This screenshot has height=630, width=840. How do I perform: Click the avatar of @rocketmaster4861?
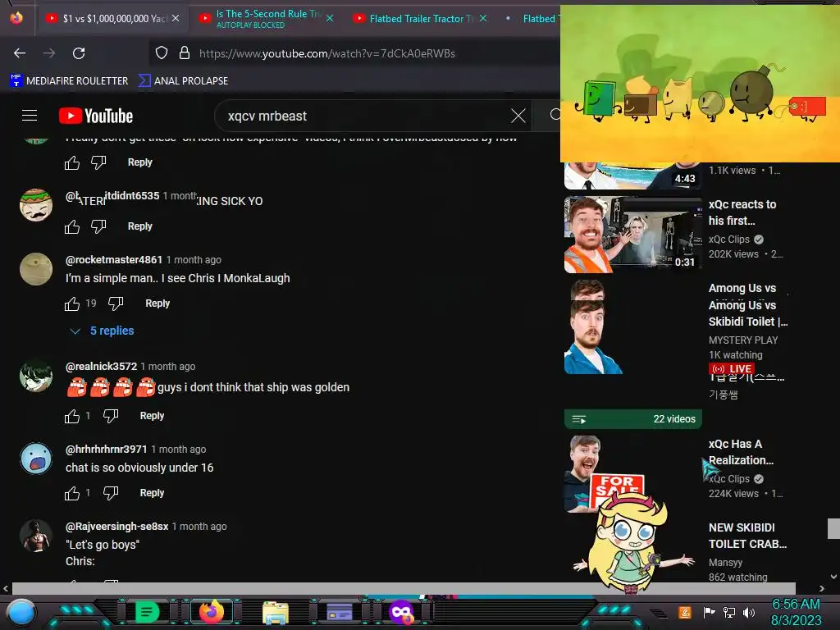coord(36,269)
